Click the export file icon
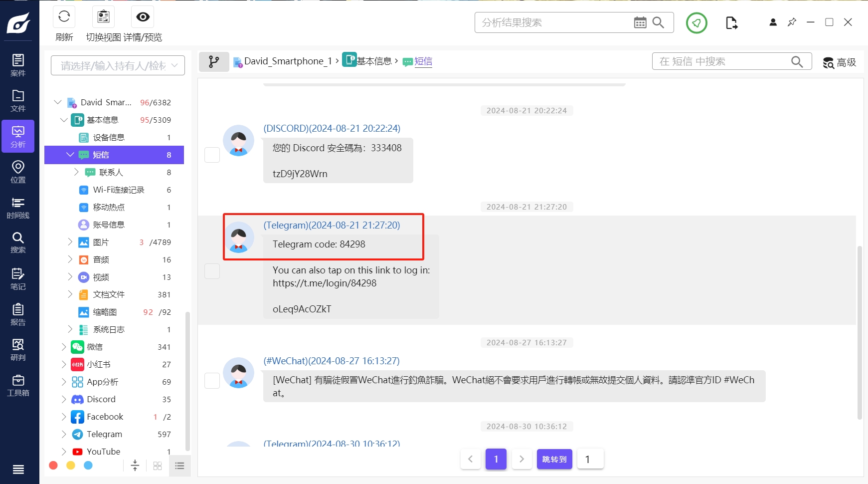868x484 pixels. (x=731, y=22)
